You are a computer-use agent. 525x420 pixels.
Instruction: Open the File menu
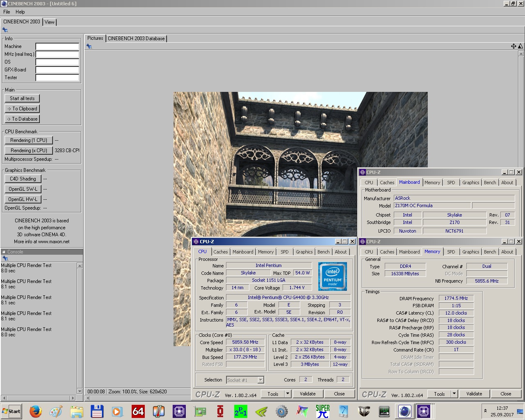pyautogui.click(x=7, y=12)
